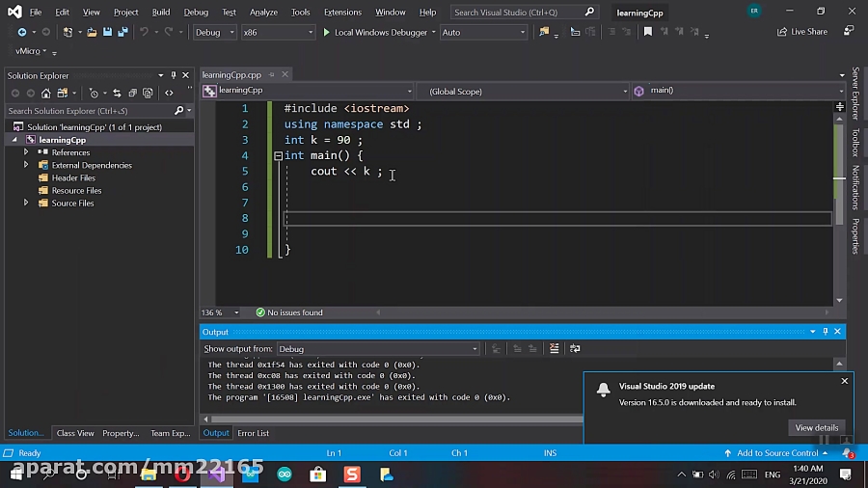Click the Undo arrow in toolbar

(144, 32)
